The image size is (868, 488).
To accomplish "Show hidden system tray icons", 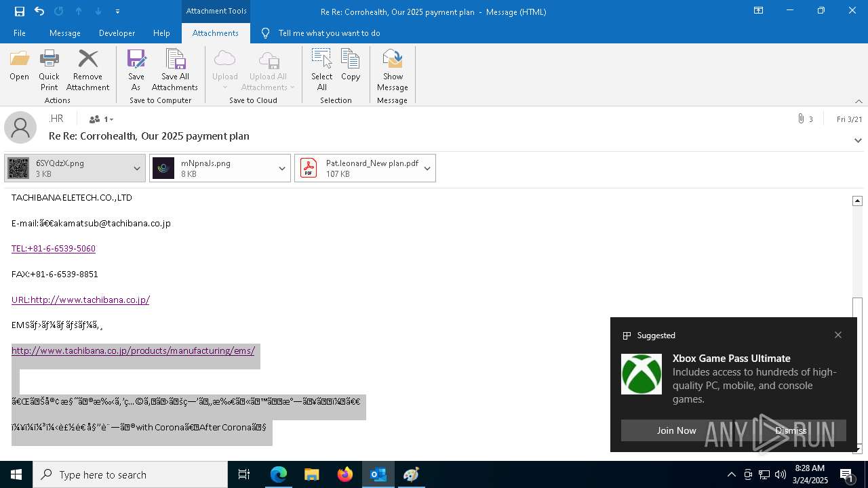I will (x=731, y=474).
